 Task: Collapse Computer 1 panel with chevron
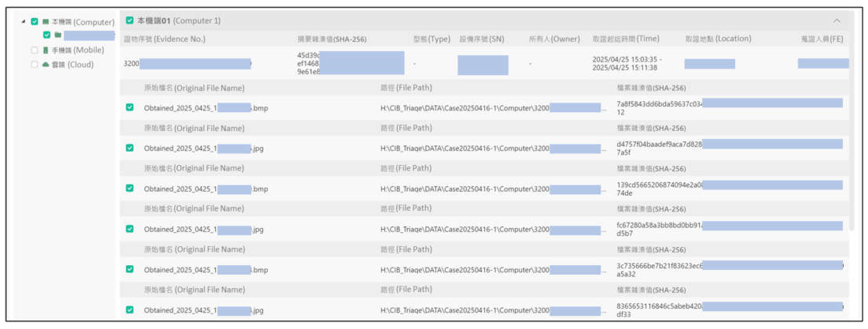coord(837,21)
